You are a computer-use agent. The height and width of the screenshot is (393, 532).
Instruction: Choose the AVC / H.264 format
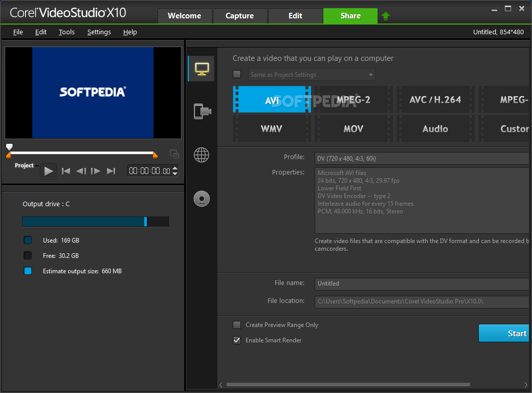click(435, 100)
